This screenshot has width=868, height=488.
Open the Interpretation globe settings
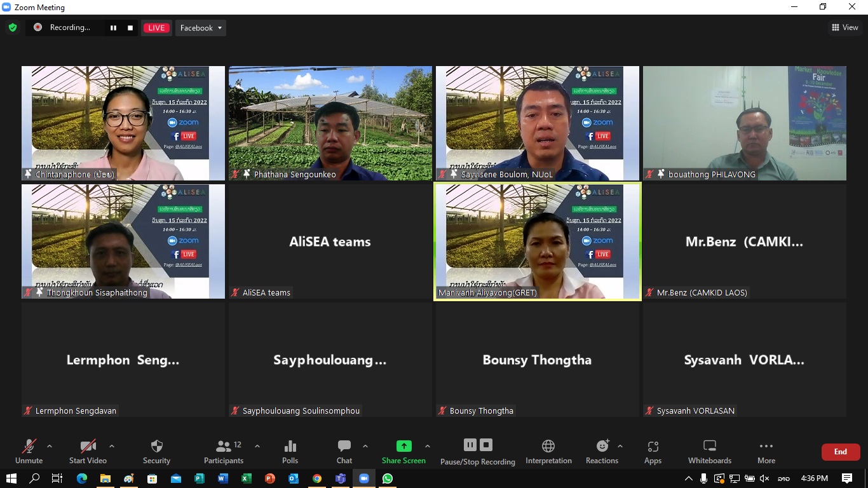(x=548, y=451)
